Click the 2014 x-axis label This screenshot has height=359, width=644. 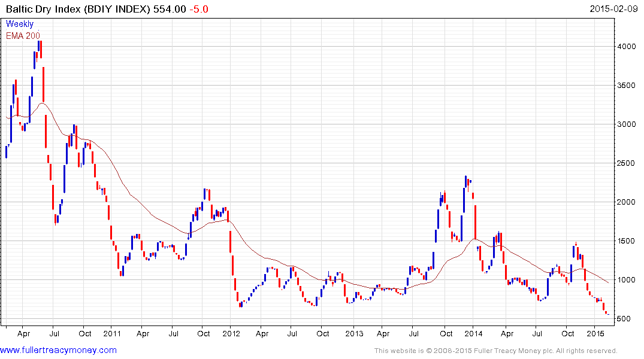coord(473,333)
